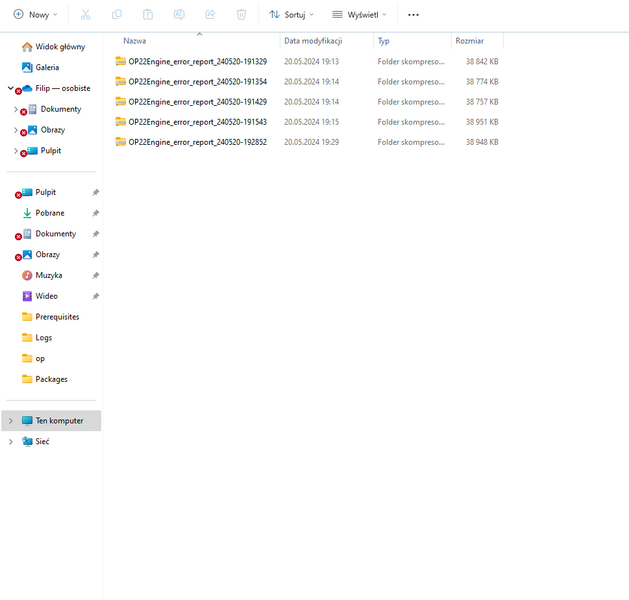Open Pobrane in quick access
Screen dimensions: 629x600
click(x=50, y=213)
